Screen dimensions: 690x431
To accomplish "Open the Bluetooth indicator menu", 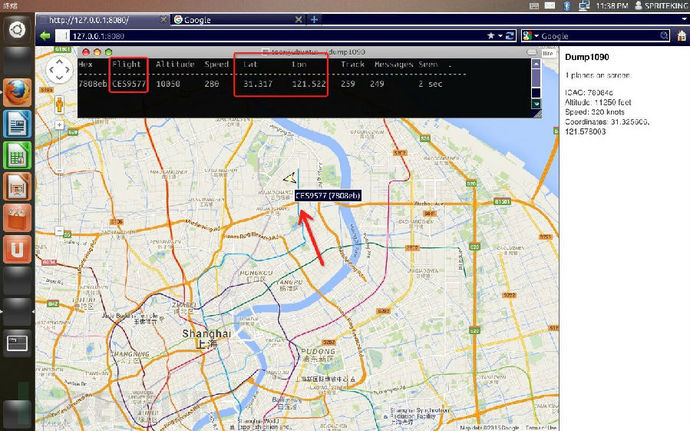I will click(567, 6).
